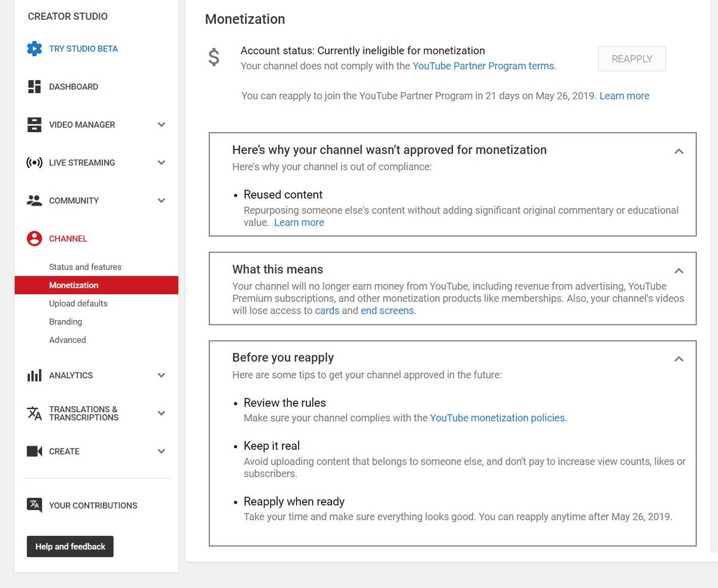Screen dimensions: 718x588
Task: Expand the Create chevron
Action: pos(162,451)
